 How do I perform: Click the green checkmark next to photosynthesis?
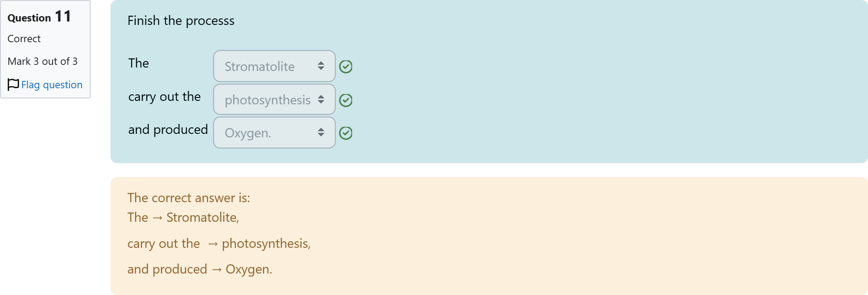click(x=346, y=100)
